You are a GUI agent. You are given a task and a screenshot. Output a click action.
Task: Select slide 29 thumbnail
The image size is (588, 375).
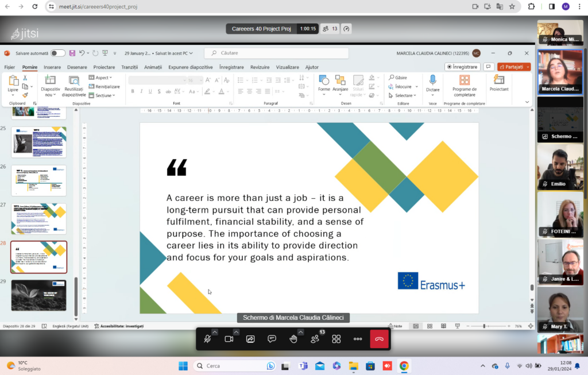point(38,296)
